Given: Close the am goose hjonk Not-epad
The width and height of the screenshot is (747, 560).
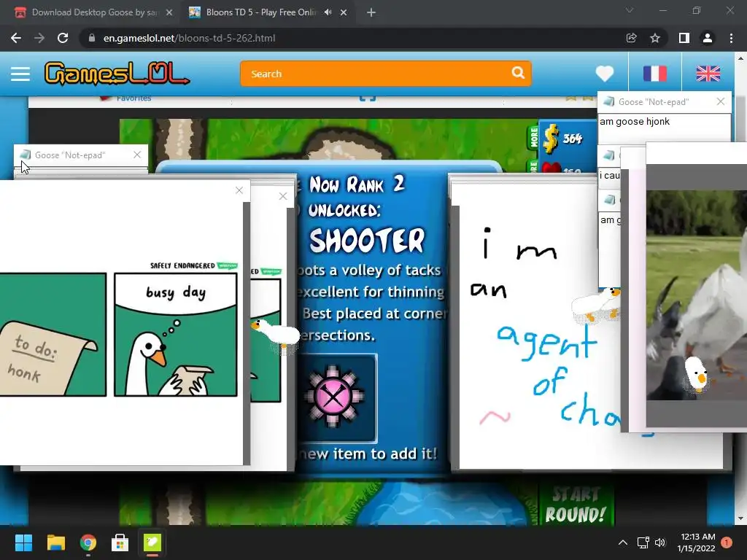Looking at the screenshot, I should [720, 101].
